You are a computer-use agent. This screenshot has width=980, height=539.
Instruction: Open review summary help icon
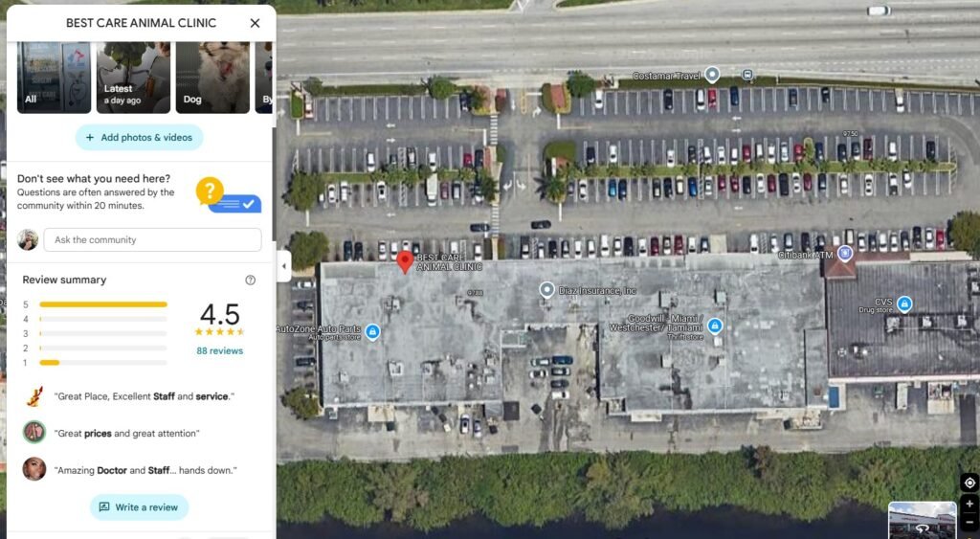click(250, 281)
